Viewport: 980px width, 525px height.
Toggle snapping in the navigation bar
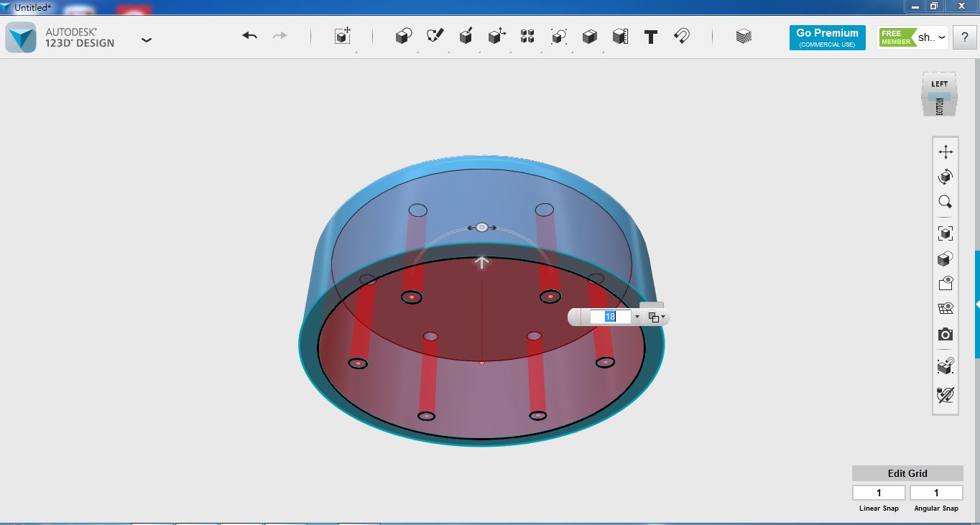pos(946,366)
